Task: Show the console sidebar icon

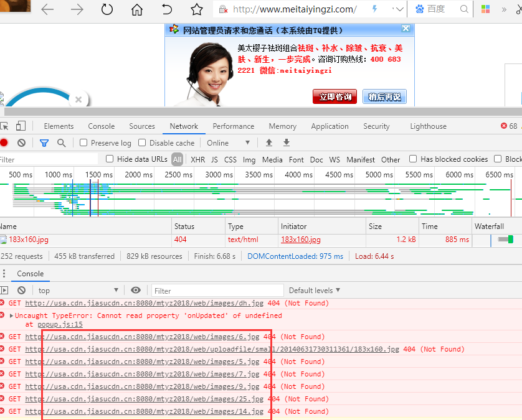Action: [x=4, y=291]
